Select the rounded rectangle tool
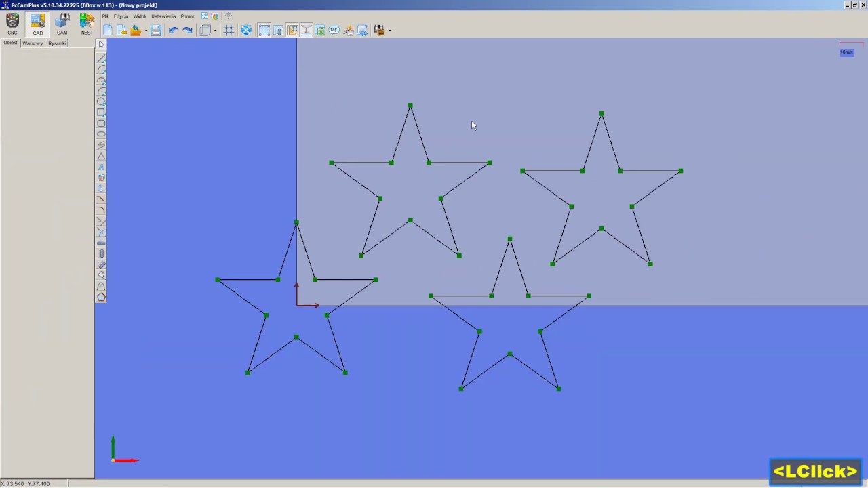The image size is (868, 488). tap(101, 123)
